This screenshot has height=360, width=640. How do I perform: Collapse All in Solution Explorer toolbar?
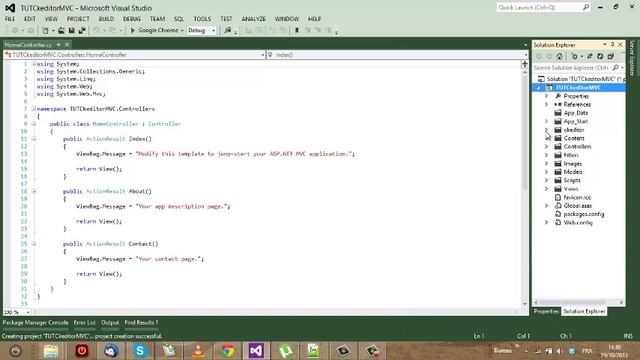tap(611, 56)
